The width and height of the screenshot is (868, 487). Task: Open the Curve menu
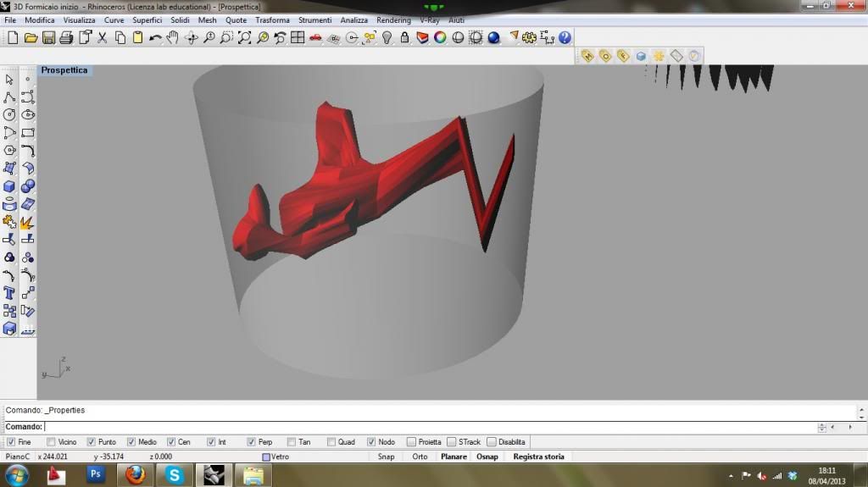coord(114,20)
